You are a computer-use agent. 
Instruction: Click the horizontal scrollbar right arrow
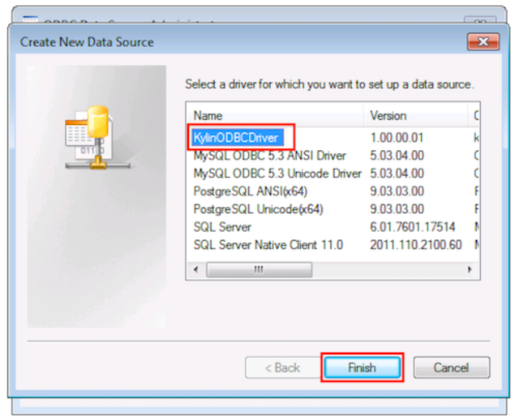(x=470, y=270)
